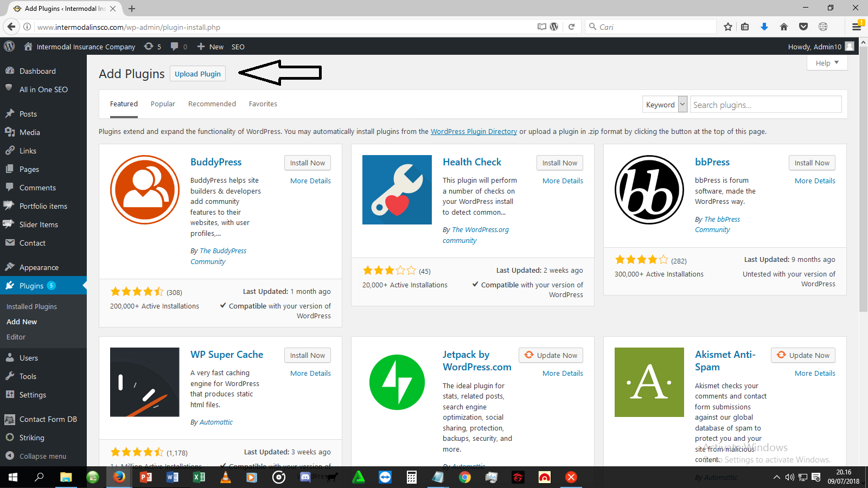This screenshot has height=488, width=868.
Task: Go to the browser home page icon
Action: point(784,27)
